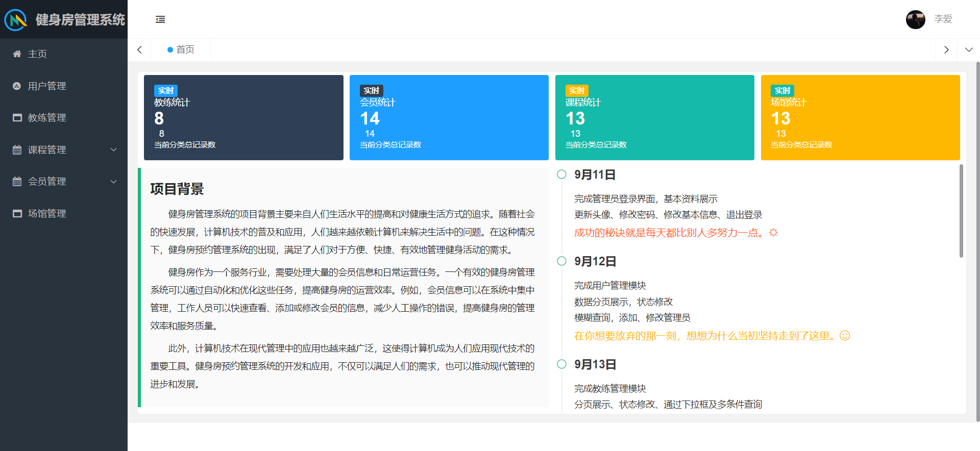Click the gym system logo icon
This screenshot has width=980, height=451.
pyautogui.click(x=15, y=20)
